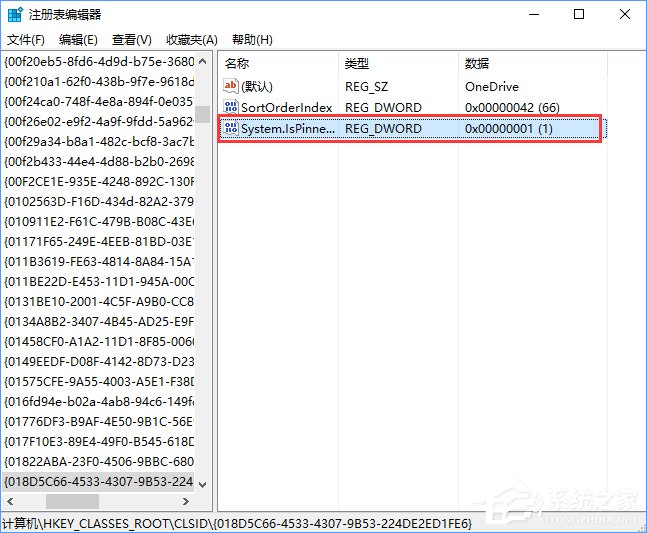Select tree key {01776DF3-B9AF-4E50-9B1C-56E
The width and height of the screenshot is (647, 533).
coord(99,422)
